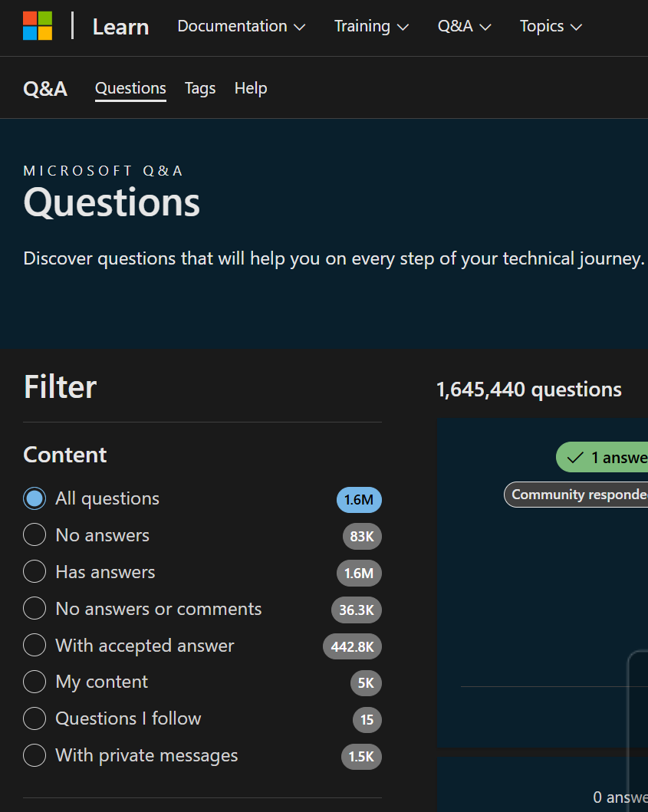Click the 1 answer green badge
The height and width of the screenshot is (812, 648).
pos(602,457)
